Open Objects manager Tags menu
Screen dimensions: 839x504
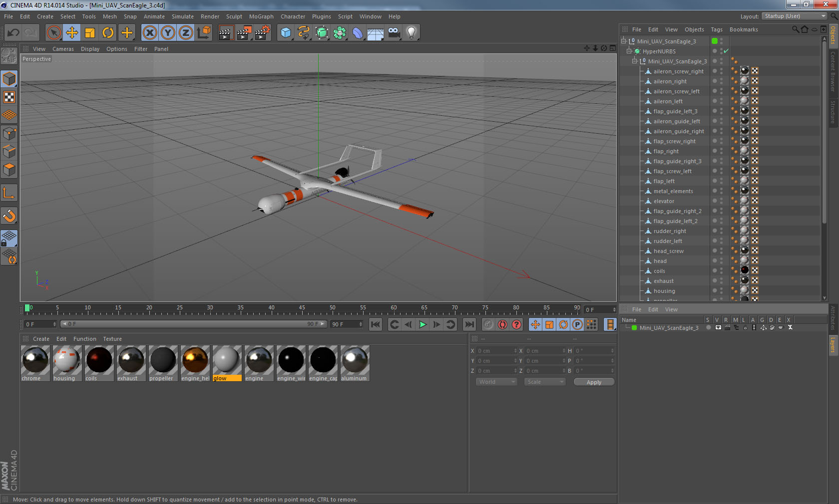pos(717,29)
